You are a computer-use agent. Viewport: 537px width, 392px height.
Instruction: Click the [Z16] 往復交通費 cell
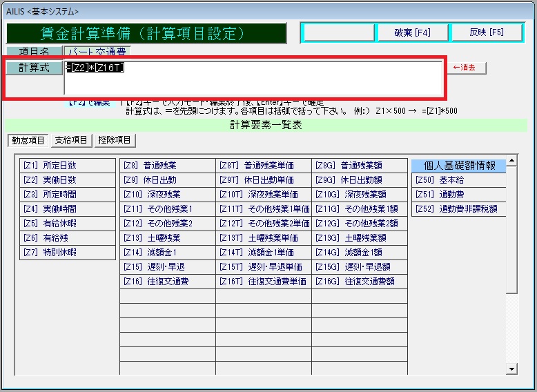167,282
